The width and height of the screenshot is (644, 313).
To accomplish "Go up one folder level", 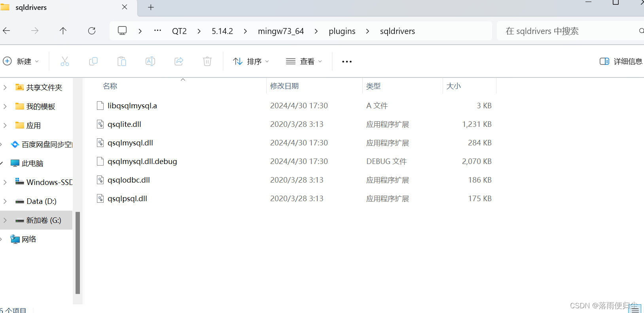I will pyautogui.click(x=63, y=31).
